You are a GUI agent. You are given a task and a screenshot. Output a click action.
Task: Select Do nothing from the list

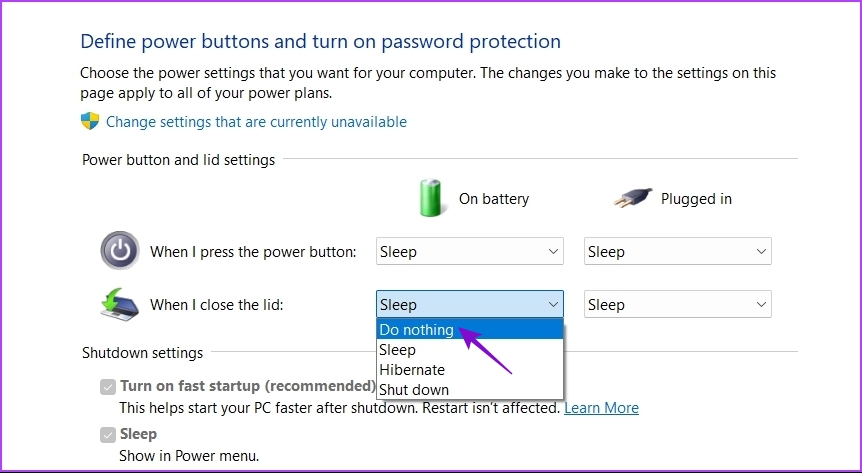(x=469, y=329)
